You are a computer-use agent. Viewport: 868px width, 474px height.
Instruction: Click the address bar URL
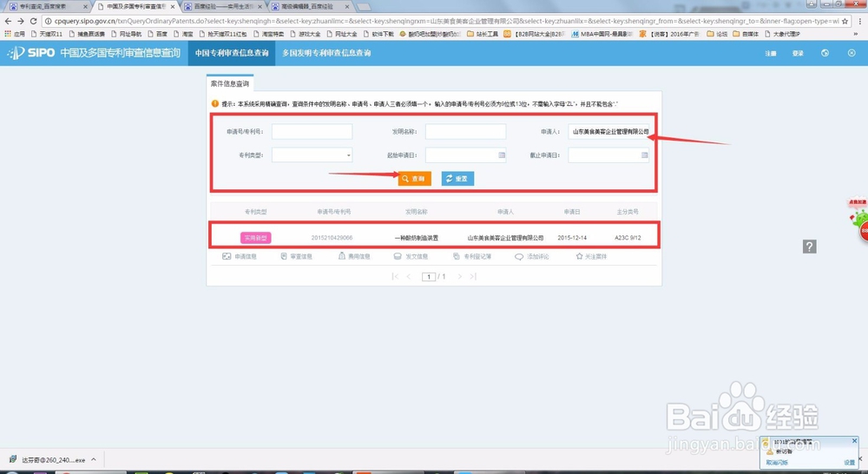coord(445,21)
